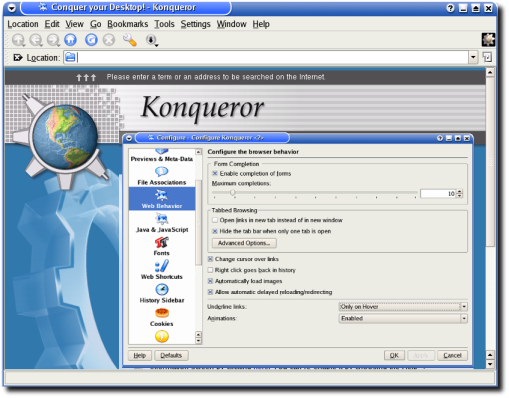
Task: Open the Animations dropdown
Action: pos(403,318)
